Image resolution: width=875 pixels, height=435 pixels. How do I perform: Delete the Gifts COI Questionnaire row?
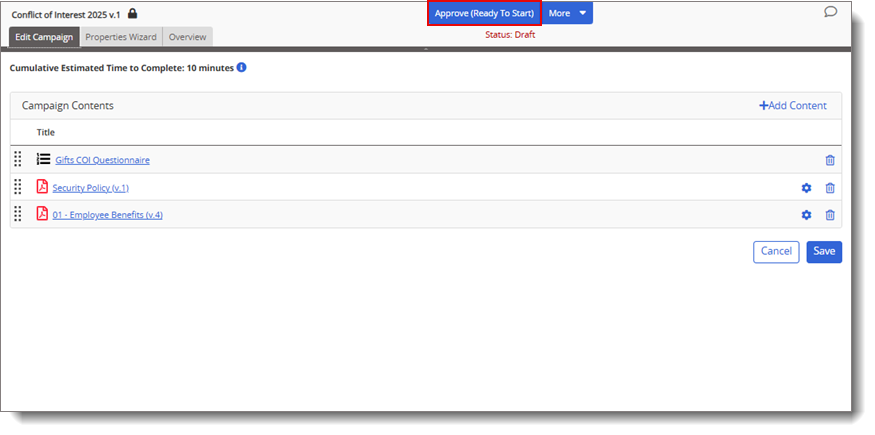830,160
